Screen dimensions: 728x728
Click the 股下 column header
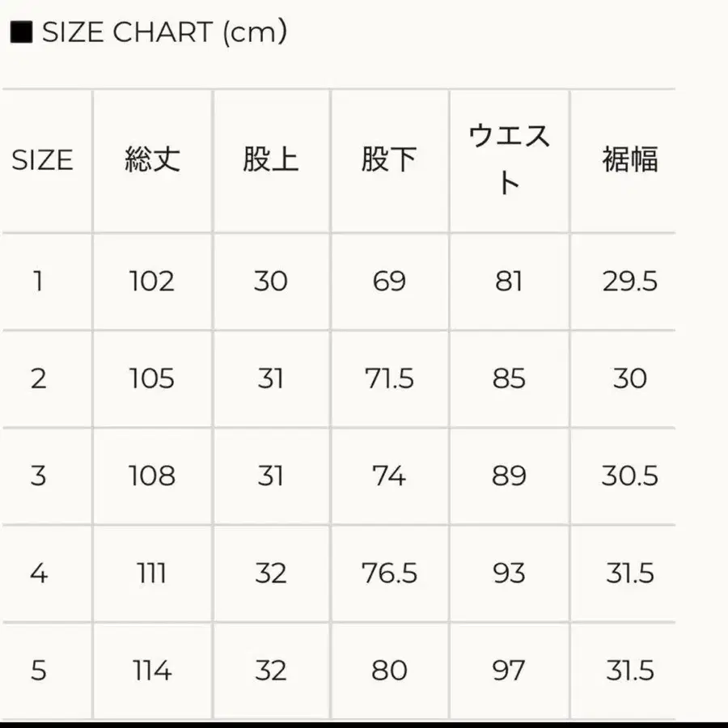(389, 160)
